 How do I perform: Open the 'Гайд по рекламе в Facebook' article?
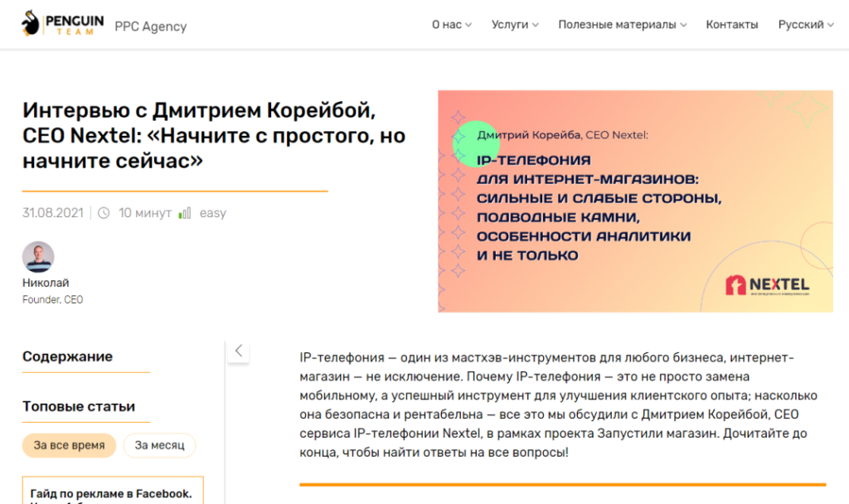[x=113, y=491]
